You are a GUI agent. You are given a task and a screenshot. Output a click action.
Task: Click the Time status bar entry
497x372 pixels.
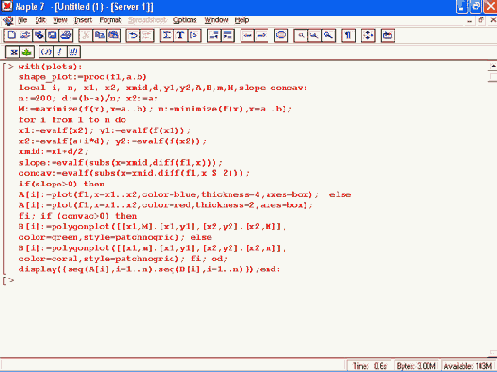pyautogui.click(x=369, y=366)
